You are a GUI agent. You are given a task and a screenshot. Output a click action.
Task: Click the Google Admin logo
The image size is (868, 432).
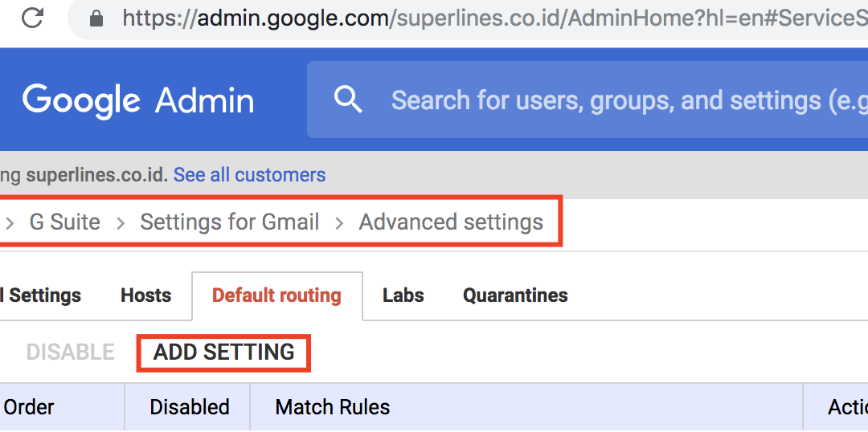(x=138, y=100)
